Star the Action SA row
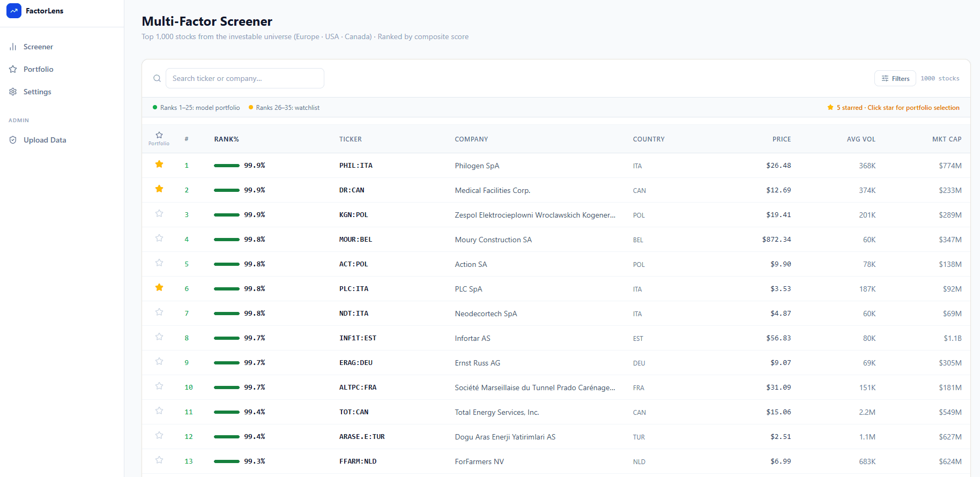Viewport: 980px width, 477px height. [x=159, y=263]
